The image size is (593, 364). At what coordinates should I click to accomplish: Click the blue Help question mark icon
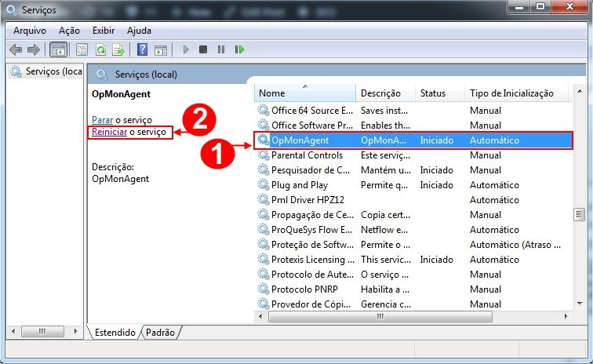pyautogui.click(x=142, y=49)
